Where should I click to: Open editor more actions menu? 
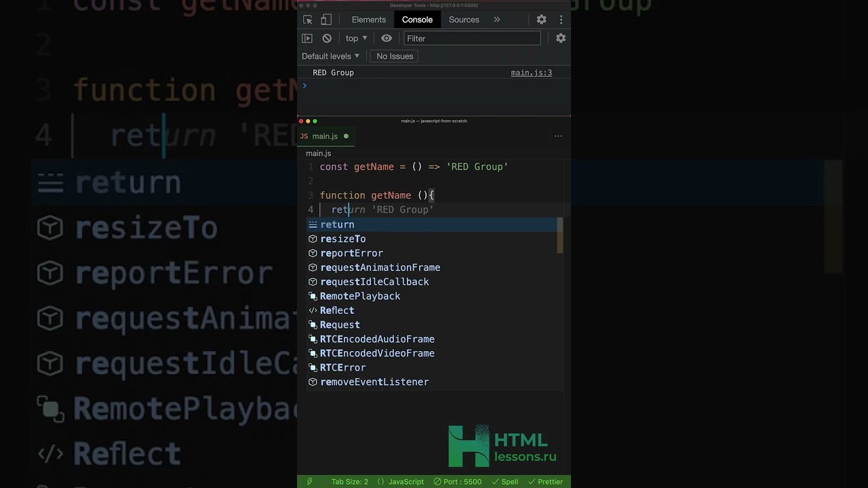pyautogui.click(x=558, y=136)
